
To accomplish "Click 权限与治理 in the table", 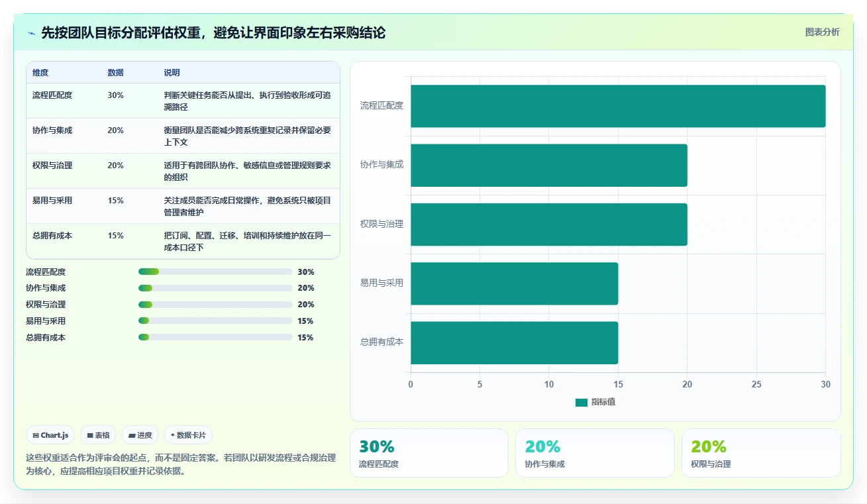I will tap(52, 166).
